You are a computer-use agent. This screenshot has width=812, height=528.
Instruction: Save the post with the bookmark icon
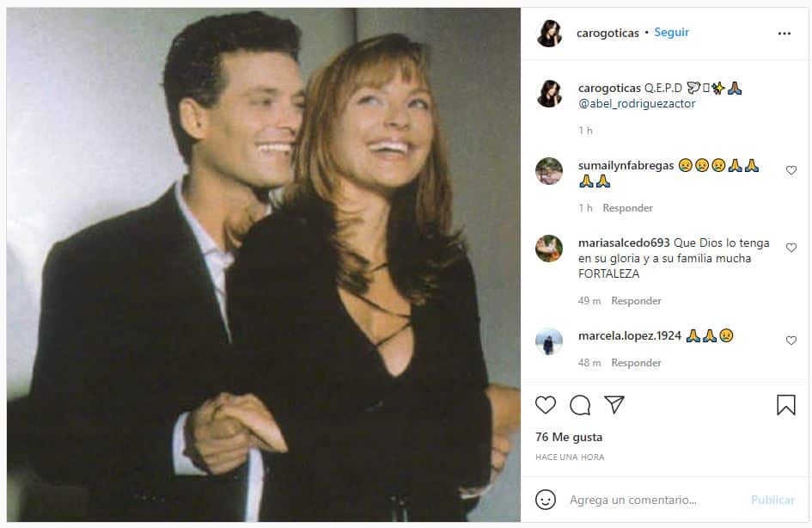pyautogui.click(x=785, y=404)
